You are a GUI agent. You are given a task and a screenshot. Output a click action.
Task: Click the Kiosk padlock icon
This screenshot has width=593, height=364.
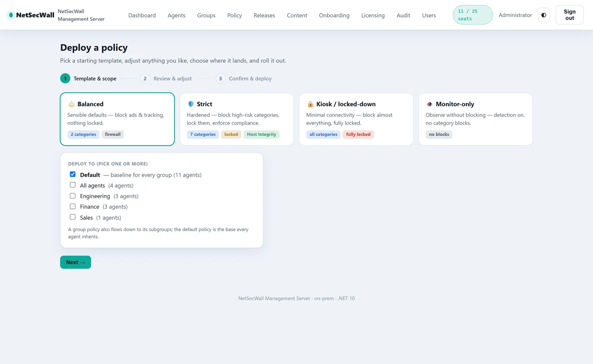(x=310, y=104)
